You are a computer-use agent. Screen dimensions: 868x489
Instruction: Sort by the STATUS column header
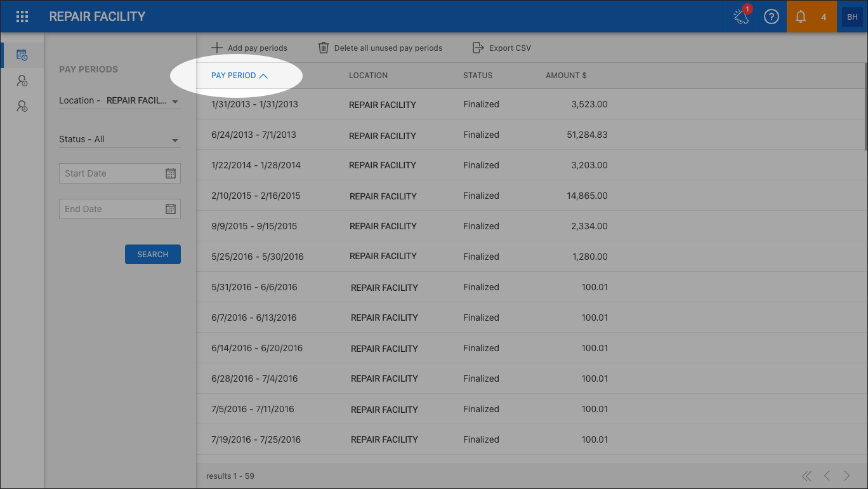click(478, 76)
